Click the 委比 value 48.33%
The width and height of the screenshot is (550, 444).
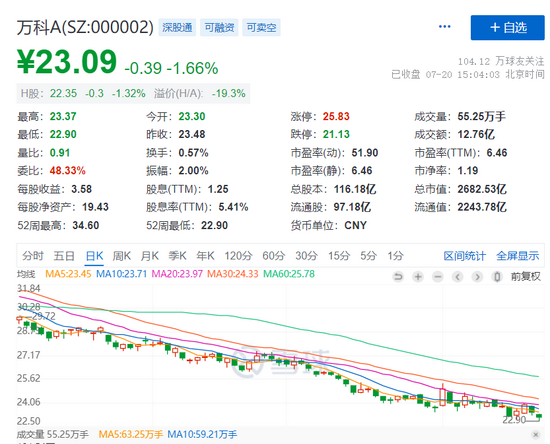tap(67, 171)
